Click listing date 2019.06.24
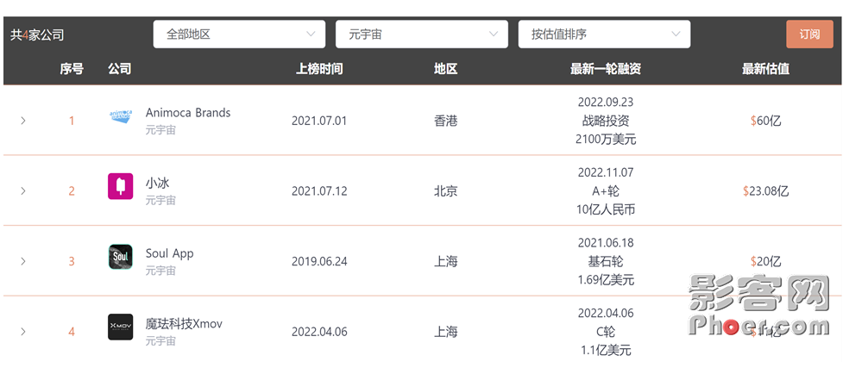This screenshot has width=868, height=374. tap(319, 261)
